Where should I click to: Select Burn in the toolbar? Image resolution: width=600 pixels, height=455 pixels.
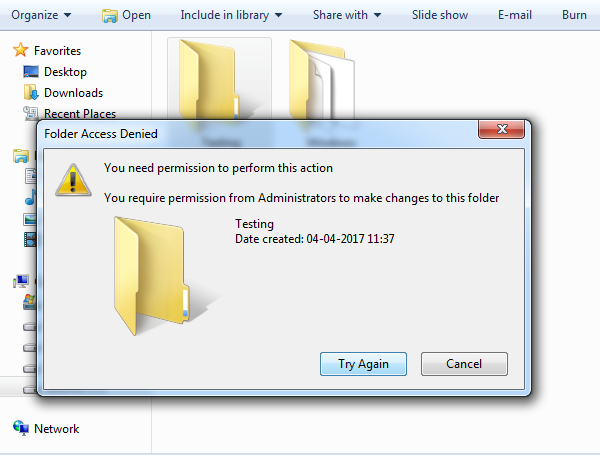574,15
